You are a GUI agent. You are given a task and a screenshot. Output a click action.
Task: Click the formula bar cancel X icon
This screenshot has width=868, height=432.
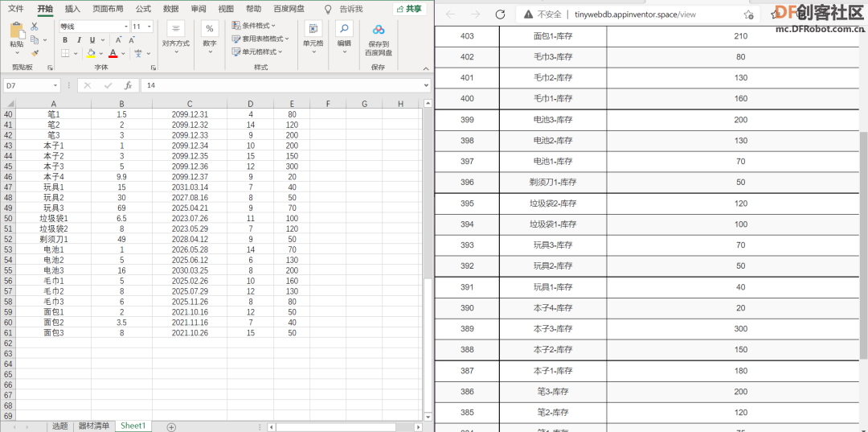coord(88,85)
